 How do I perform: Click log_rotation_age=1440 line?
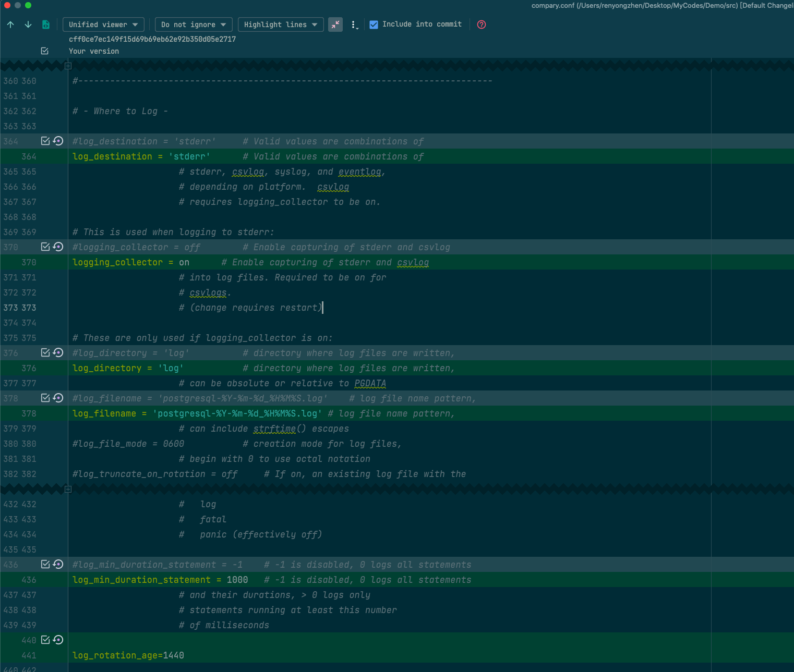coord(128,655)
